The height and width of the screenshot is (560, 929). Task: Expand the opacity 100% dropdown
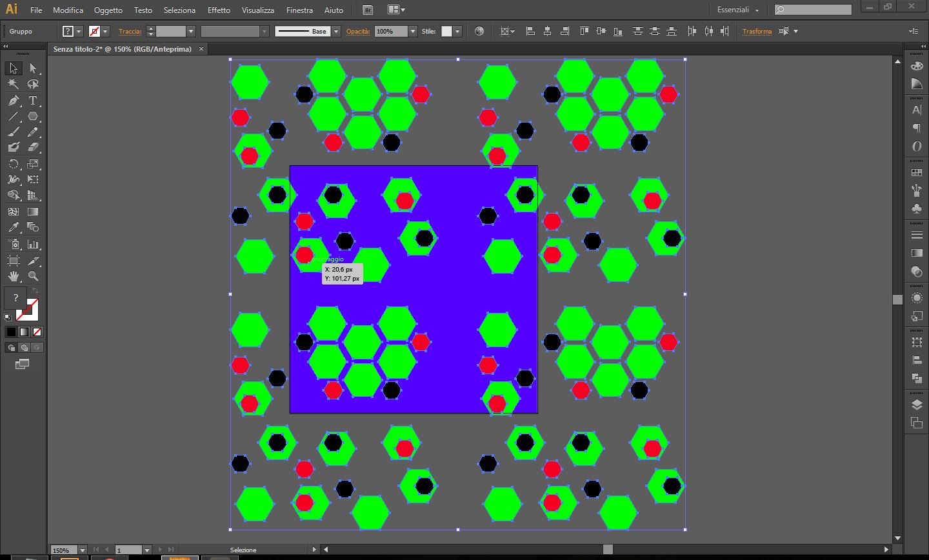pos(413,31)
